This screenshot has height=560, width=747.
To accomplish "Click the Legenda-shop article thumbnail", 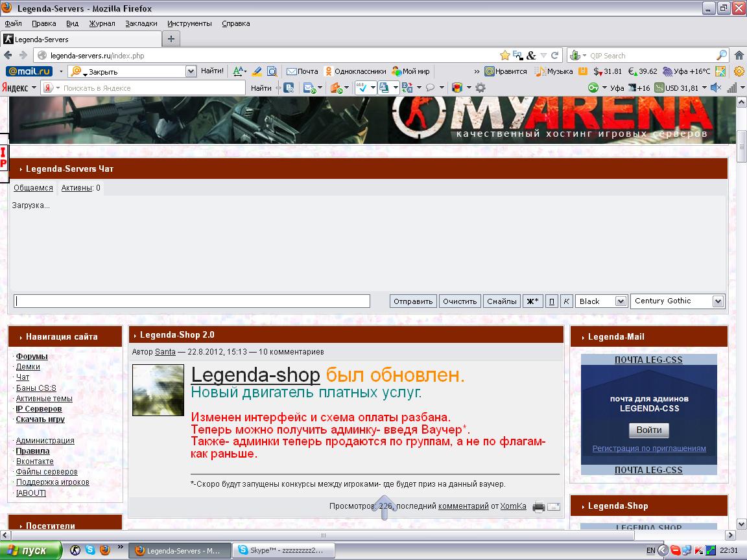I will pos(158,390).
